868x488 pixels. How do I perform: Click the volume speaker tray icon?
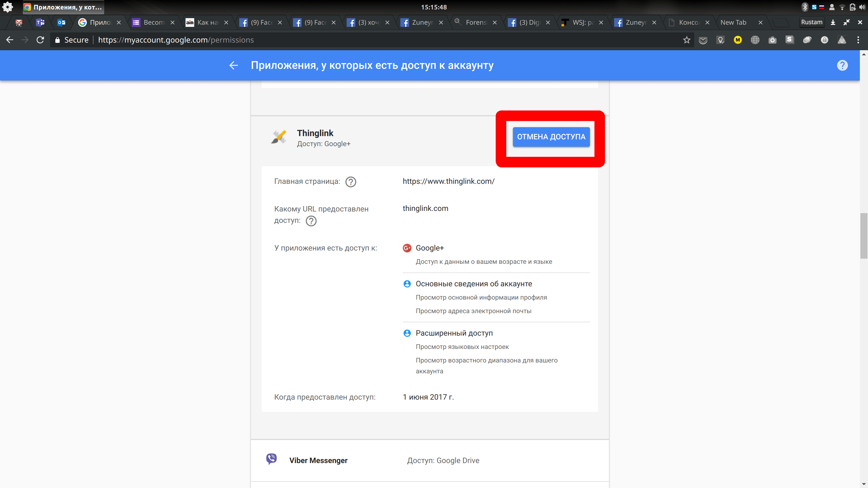[x=862, y=7]
